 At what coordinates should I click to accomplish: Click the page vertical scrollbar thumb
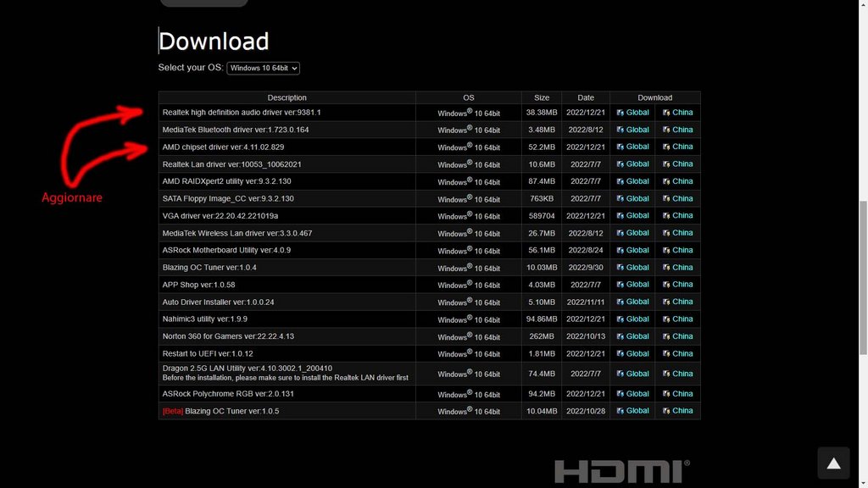point(863,278)
